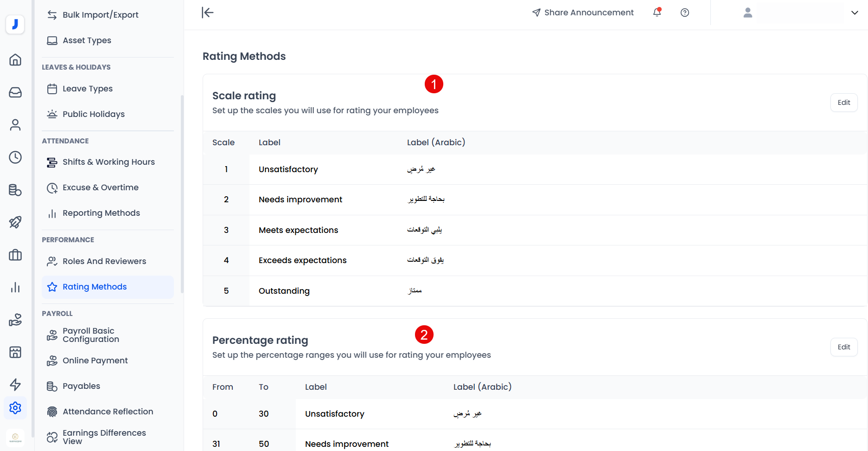Edit the Scale rating section
This screenshot has width=868, height=451.
point(843,103)
